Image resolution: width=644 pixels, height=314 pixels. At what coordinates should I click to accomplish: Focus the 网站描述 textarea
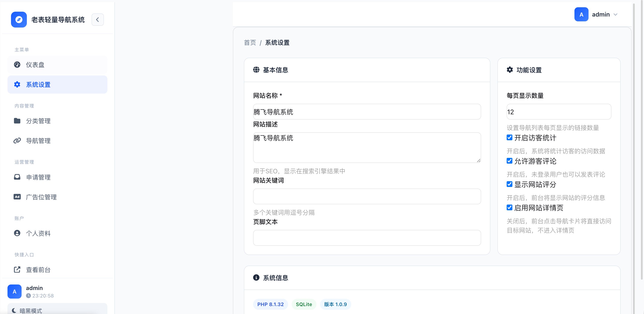(367, 148)
